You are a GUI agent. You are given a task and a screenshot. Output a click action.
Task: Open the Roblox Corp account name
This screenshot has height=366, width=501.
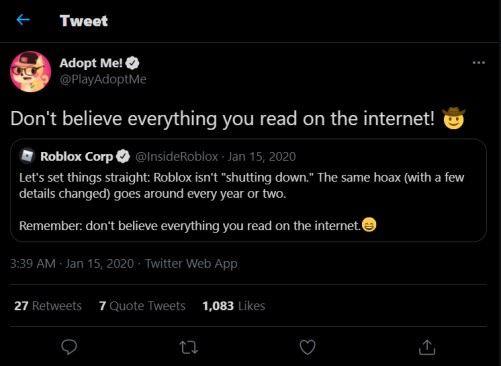tap(77, 156)
